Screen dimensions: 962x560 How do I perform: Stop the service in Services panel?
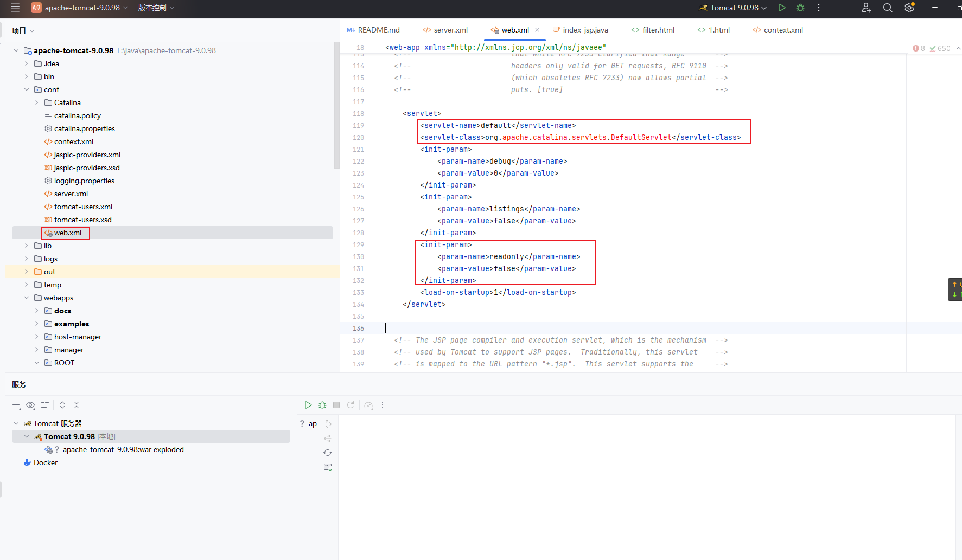pyautogui.click(x=336, y=405)
